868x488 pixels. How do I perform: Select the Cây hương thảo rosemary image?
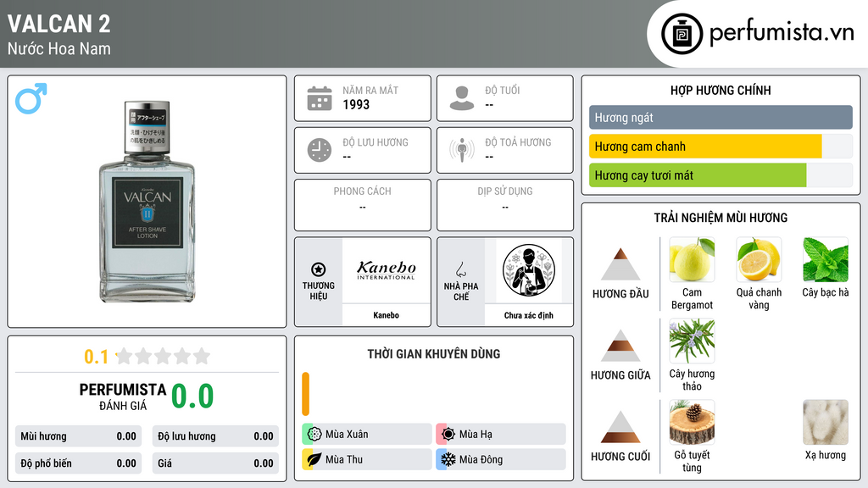tap(692, 341)
